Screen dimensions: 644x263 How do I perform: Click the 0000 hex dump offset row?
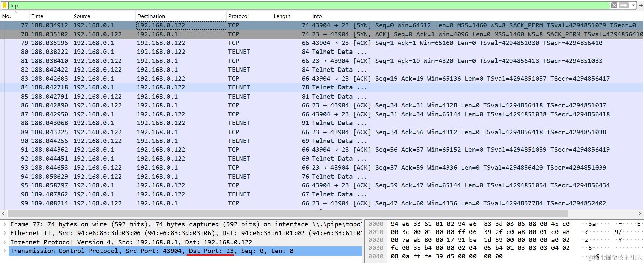(504, 224)
